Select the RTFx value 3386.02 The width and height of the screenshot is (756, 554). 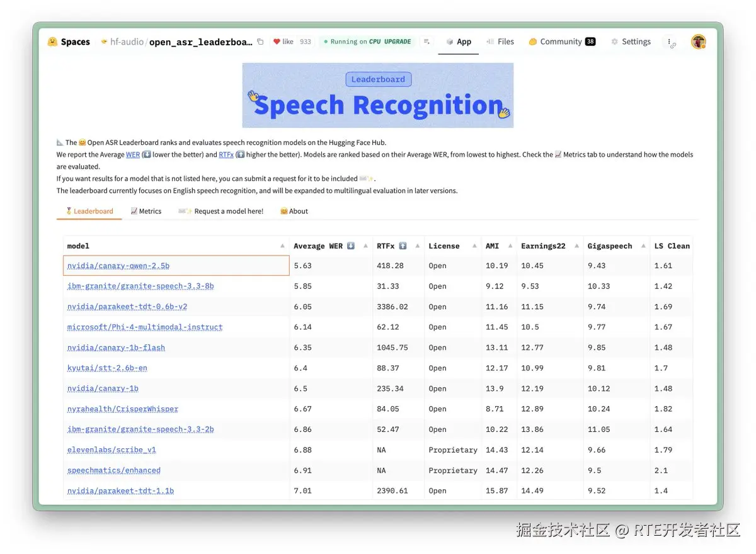coord(392,307)
